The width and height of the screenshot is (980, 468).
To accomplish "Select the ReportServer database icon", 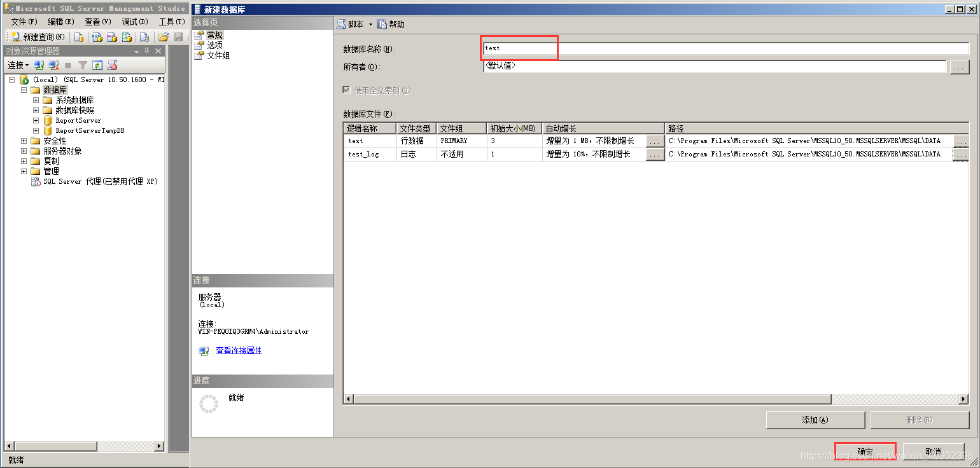I will point(48,120).
